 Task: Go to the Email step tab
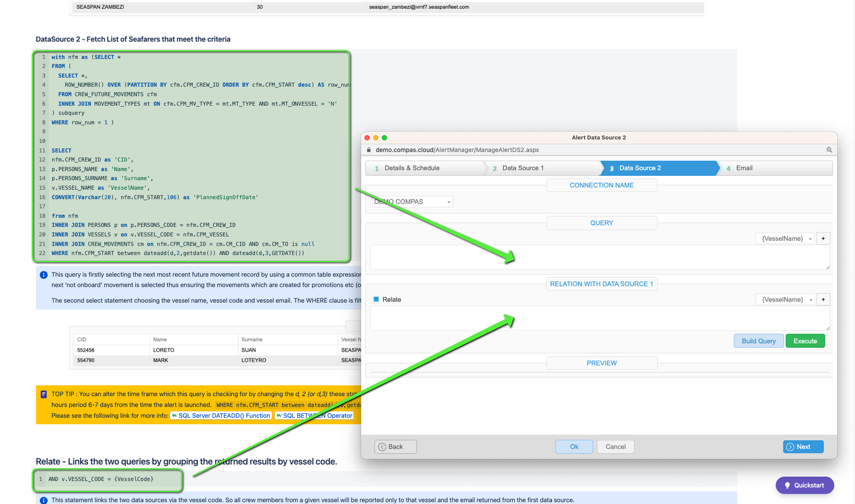click(x=775, y=168)
